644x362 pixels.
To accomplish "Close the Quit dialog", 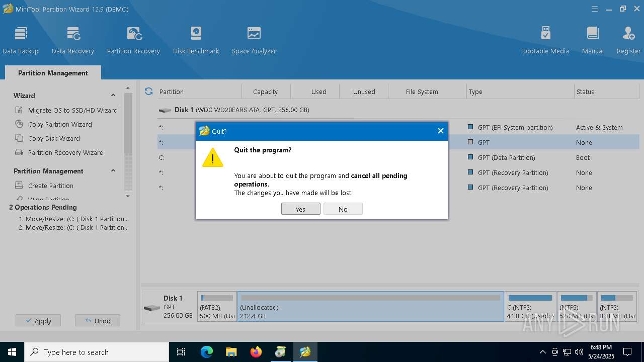I will click(x=441, y=131).
